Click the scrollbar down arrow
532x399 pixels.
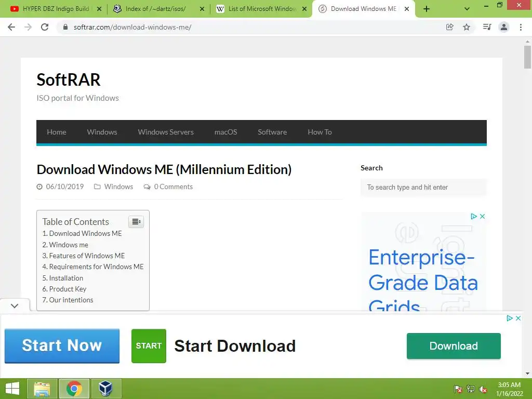(x=527, y=374)
